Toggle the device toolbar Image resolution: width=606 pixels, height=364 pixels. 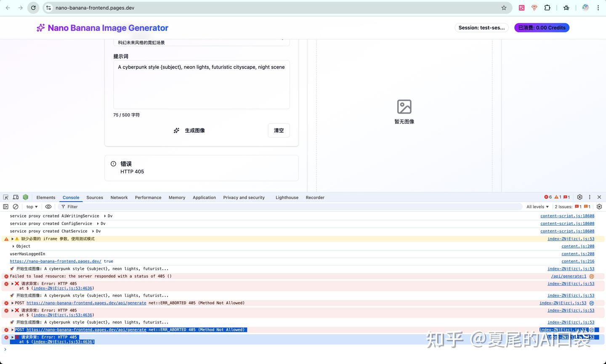click(16, 197)
